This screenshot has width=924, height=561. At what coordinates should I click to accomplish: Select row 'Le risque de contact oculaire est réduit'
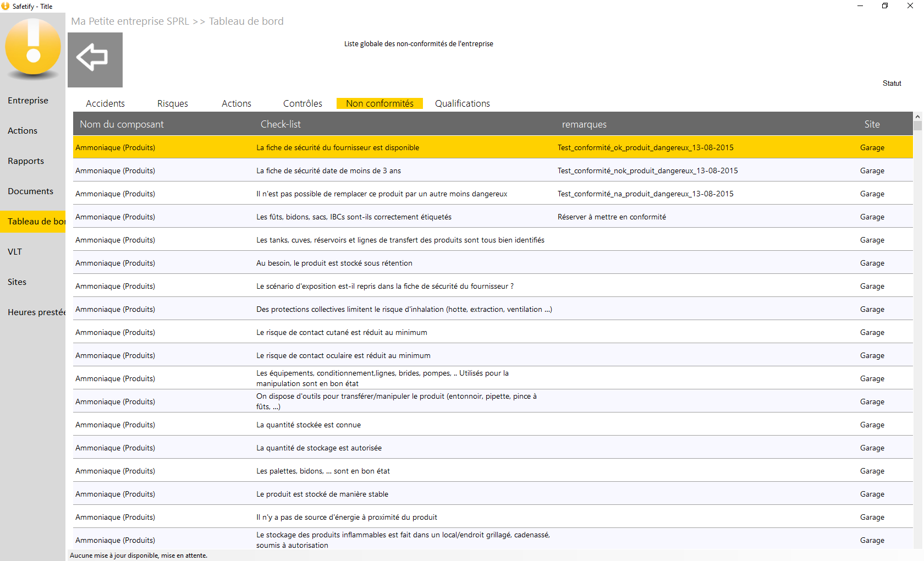pyautogui.click(x=493, y=355)
